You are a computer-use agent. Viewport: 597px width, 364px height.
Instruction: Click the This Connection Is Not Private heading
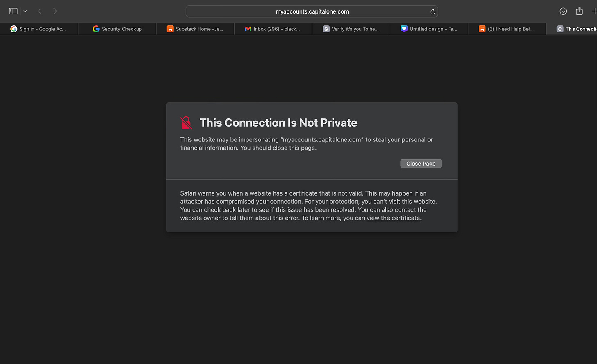tap(278, 123)
